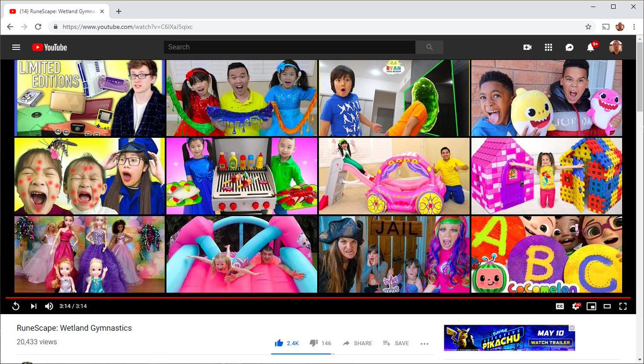Click the 20,433 views text
This screenshot has height=364, width=644.
37,342
